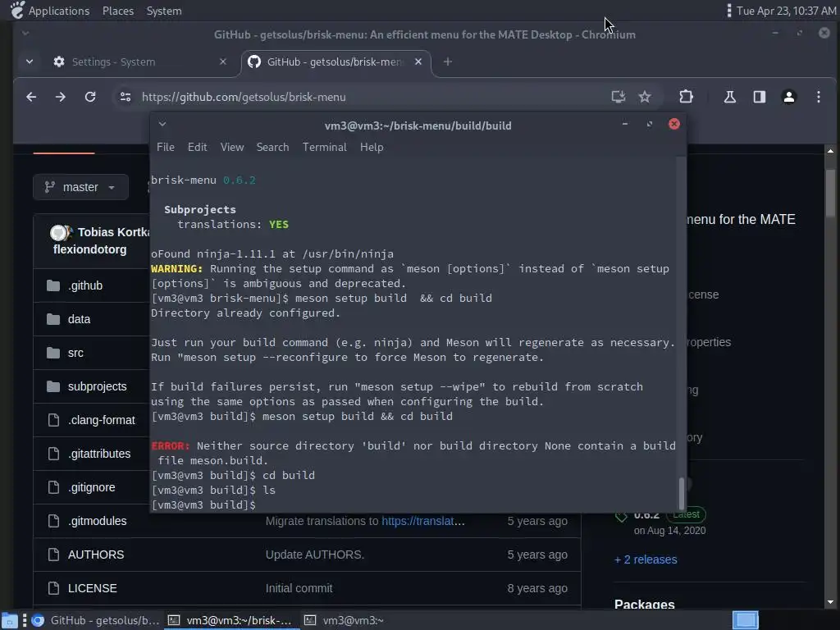Close the GitHub brisk-menu tab
840x630 pixels.
click(418, 62)
